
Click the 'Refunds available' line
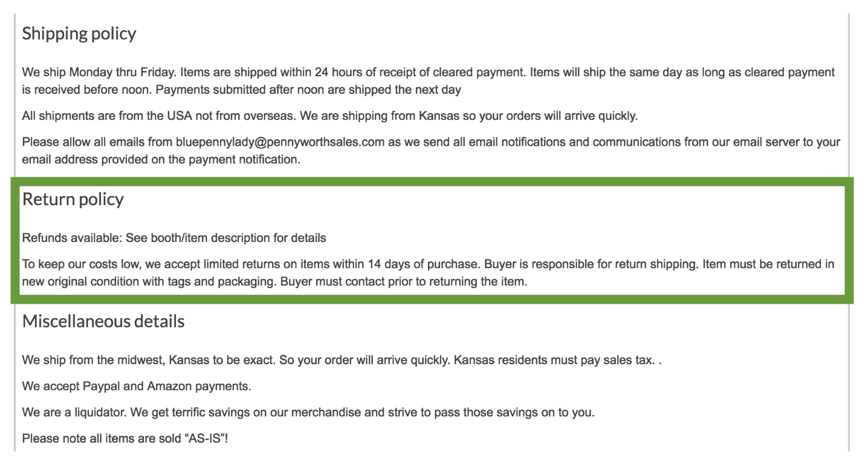(x=174, y=238)
